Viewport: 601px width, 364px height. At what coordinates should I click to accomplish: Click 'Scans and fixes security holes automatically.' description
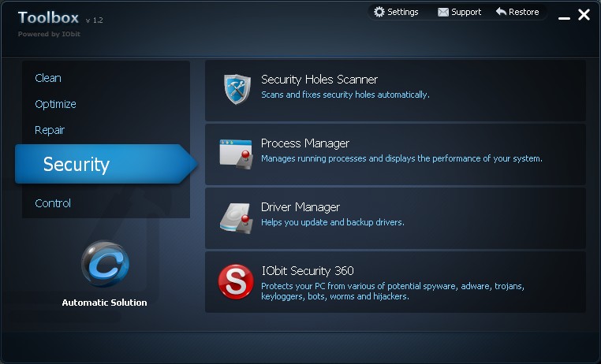point(345,95)
